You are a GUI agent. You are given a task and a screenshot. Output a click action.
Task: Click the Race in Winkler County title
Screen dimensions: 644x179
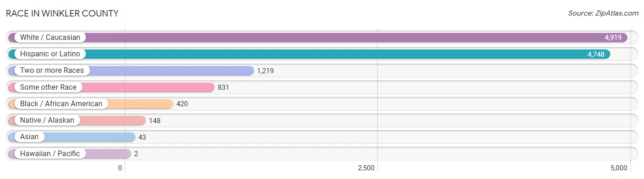point(62,13)
